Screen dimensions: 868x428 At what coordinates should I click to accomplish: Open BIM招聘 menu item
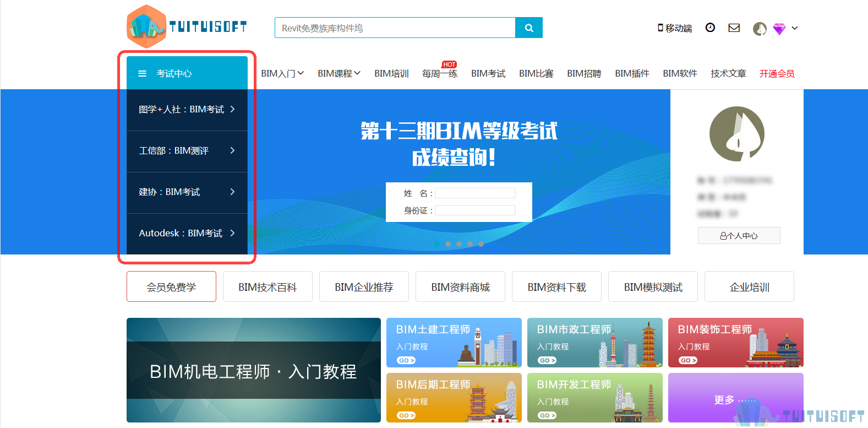pos(584,73)
